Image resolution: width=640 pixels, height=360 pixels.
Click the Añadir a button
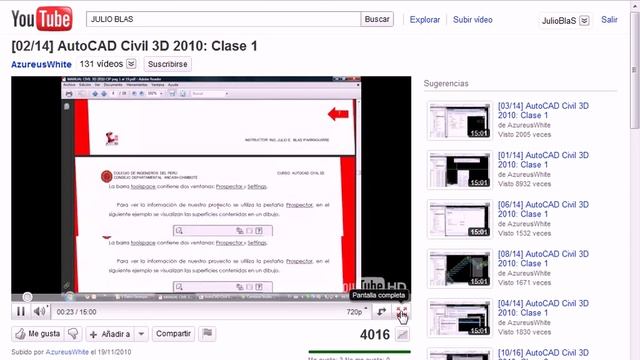point(110,334)
